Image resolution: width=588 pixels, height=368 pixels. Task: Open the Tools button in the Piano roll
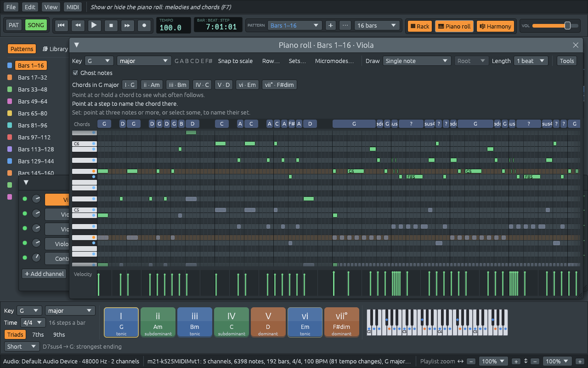click(567, 61)
